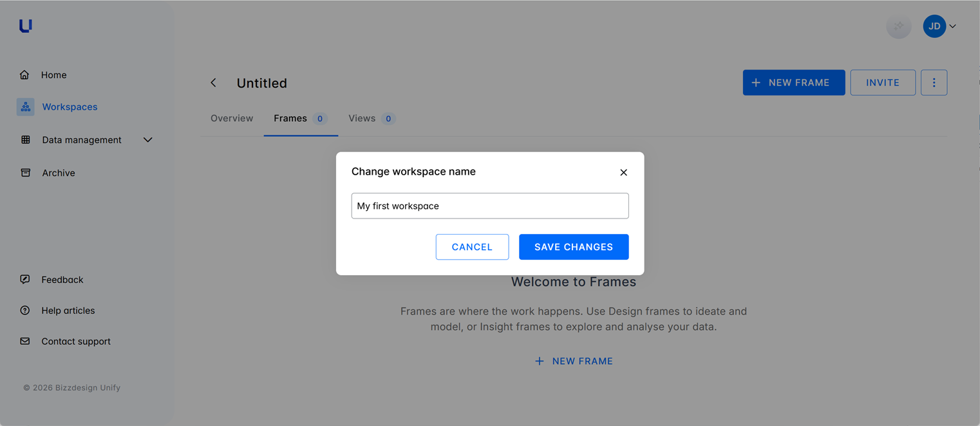Image resolution: width=980 pixels, height=426 pixels.
Task: Go back using the left arrow beside Untitled
Action: [x=214, y=82]
